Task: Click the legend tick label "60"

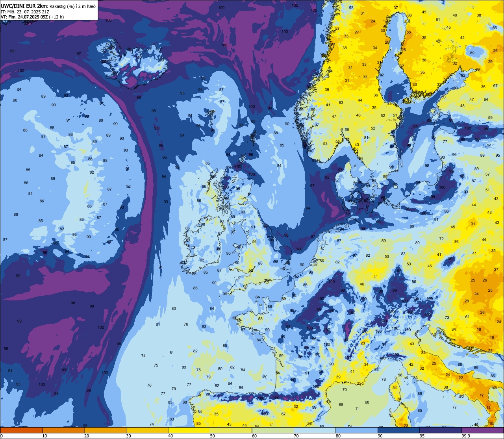Action: click(x=254, y=436)
